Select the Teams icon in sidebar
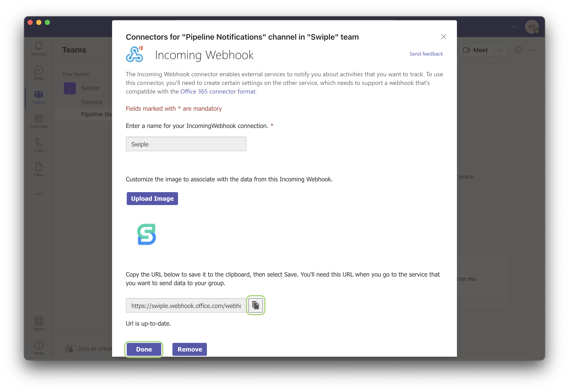The image size is (569, 392). [x=39, y=97]
